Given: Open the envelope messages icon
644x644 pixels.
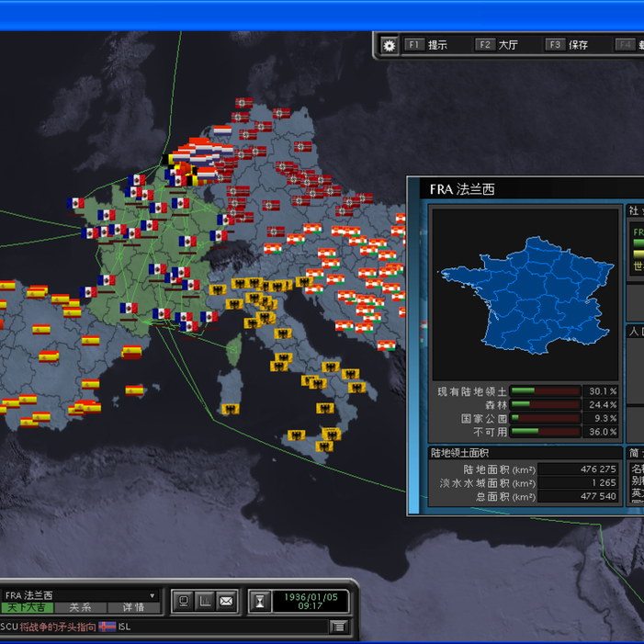Looking at the screenshot, I should [226, 602].
